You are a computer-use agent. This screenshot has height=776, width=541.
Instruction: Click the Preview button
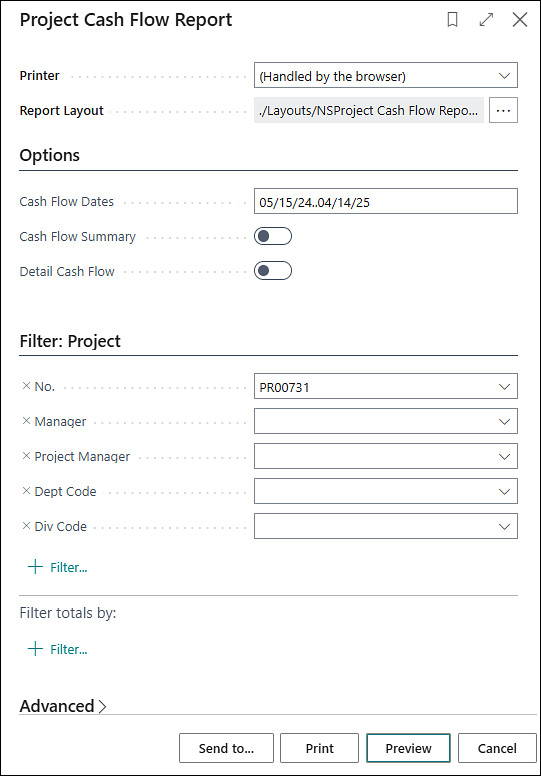(408, 748)
